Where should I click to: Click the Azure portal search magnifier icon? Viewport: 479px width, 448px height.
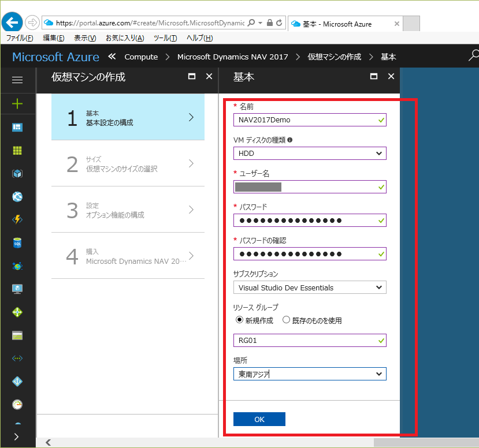tap(473, 55)
